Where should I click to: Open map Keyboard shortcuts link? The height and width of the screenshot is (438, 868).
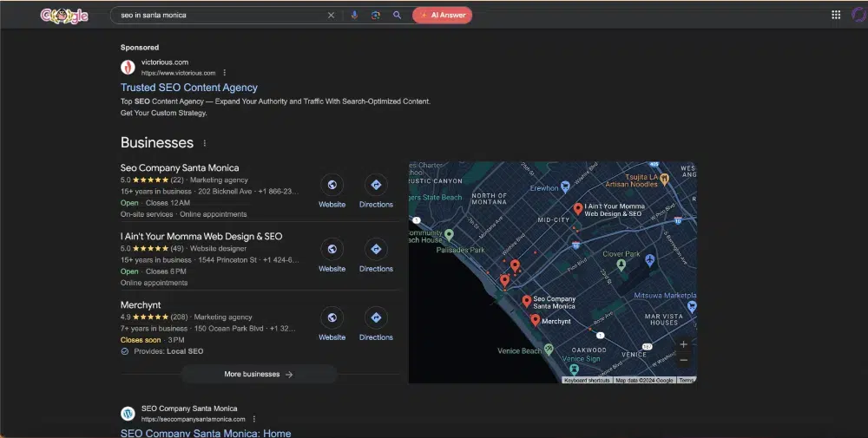(587, 381)
